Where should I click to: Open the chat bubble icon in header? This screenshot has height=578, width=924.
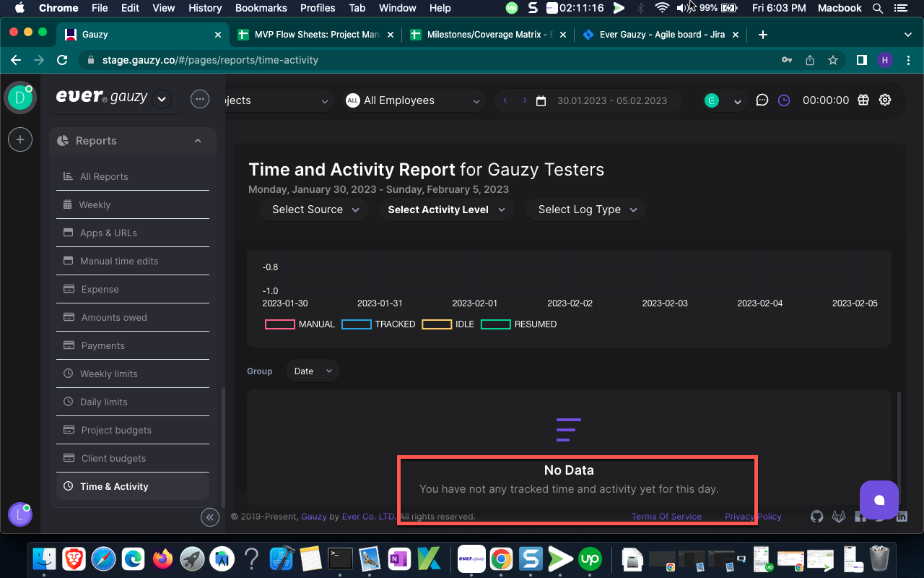click(x=762, y=100)
